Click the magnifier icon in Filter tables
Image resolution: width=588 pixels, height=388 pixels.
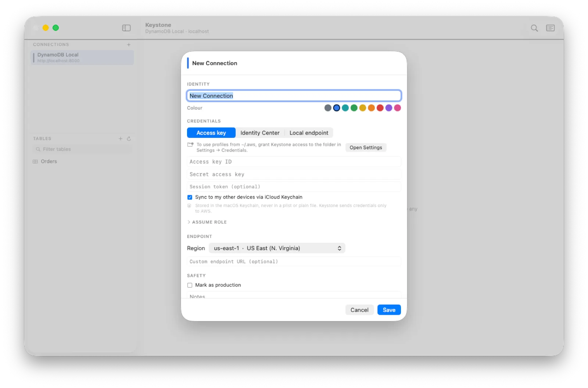[x=38, y=149]
